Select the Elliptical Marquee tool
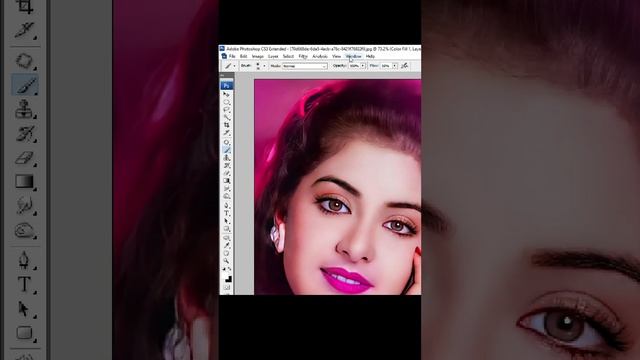The image size is (640, 360). click(227, 102)
